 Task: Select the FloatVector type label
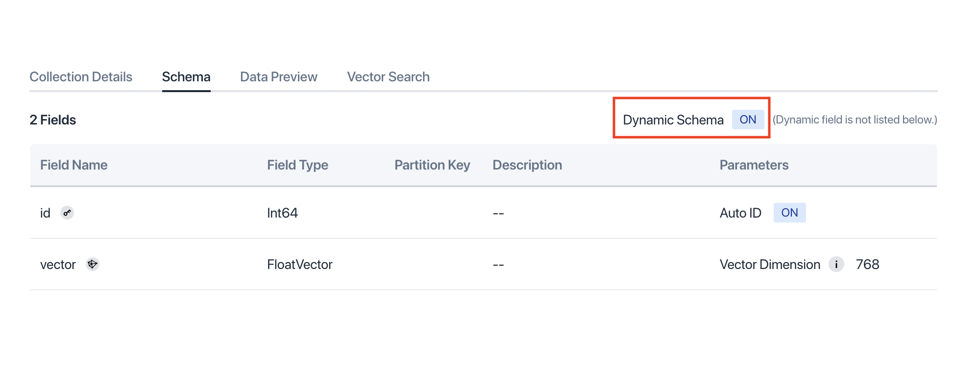coord(299,264)
